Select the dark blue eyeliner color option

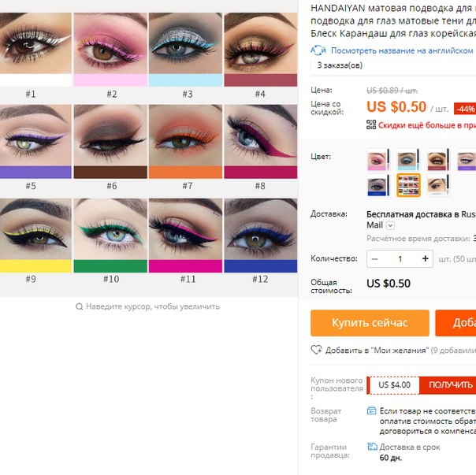coord(378,185)
